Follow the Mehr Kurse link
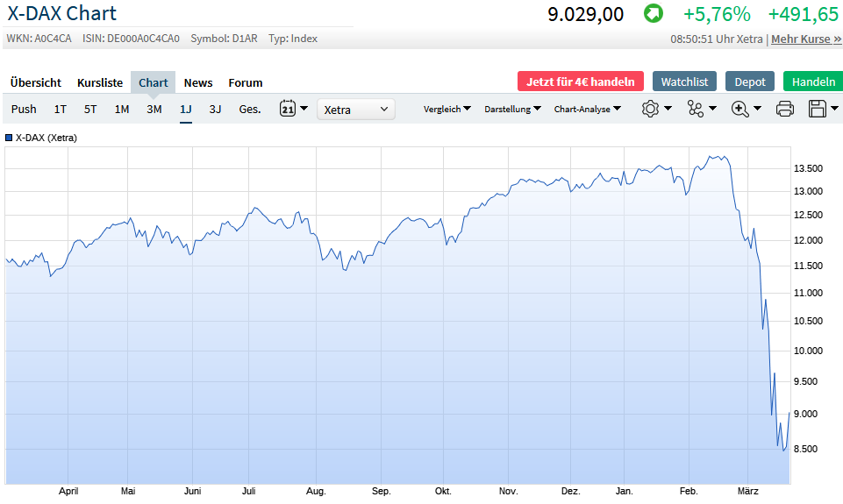 806,39
